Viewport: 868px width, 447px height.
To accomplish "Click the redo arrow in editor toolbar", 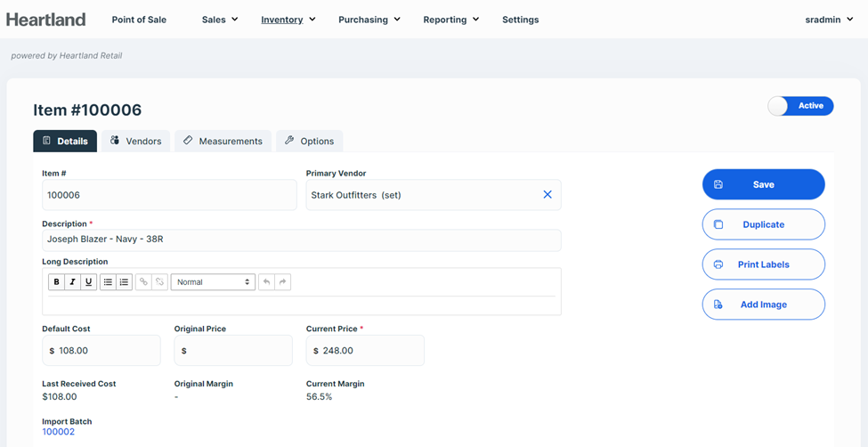I will [282, 282].
